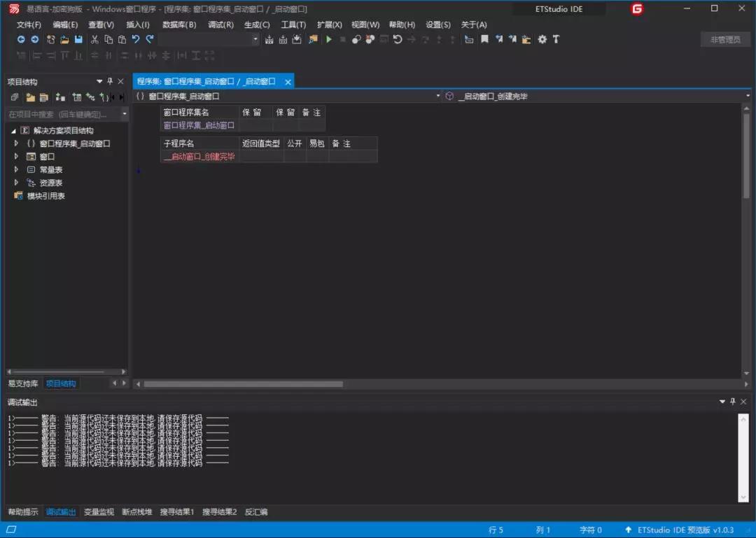Toggle the pin on the 调试输出 panel

[733, 402]
